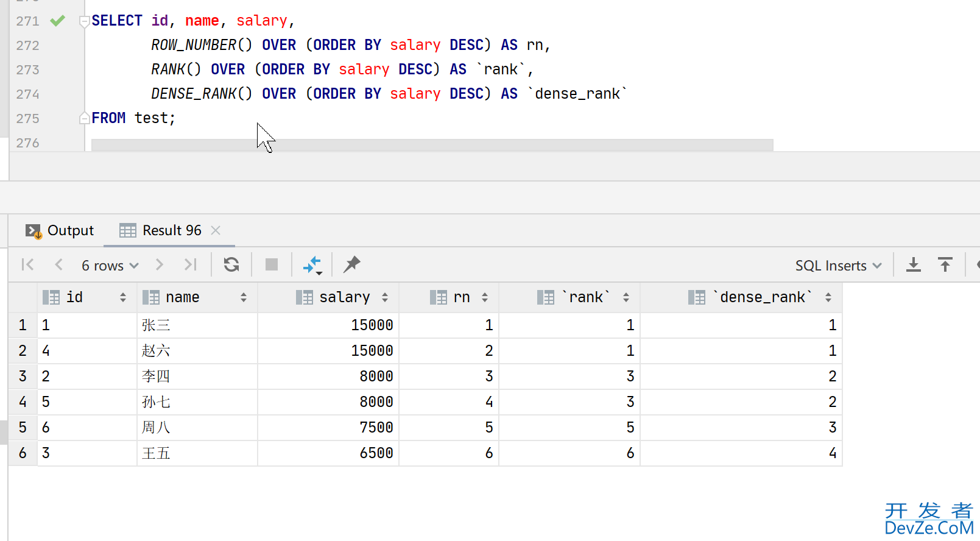Open the SQL Inserts extractor dropdown
980x541 pixels.
coord(839,266)
